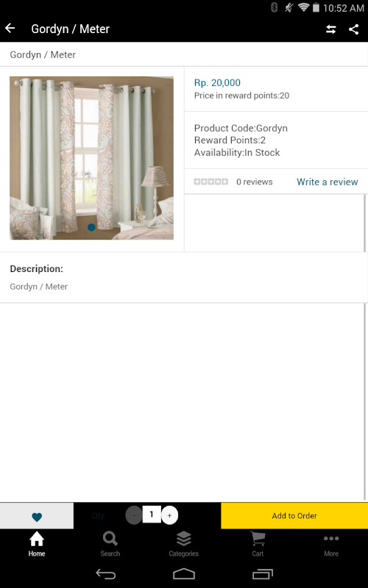Viewport: 368px width, 588px height.
Task: Decrease quantity with minus button
Action: [x=134, y=515]
